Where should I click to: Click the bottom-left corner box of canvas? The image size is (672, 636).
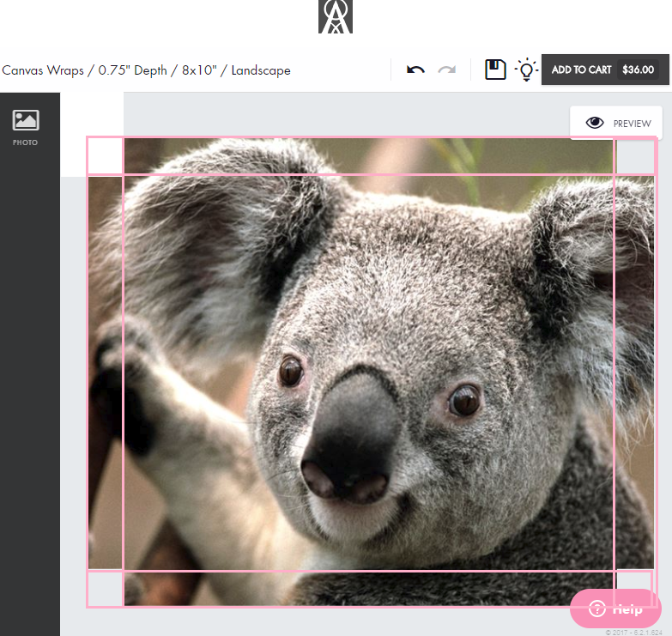pos(106,588)
